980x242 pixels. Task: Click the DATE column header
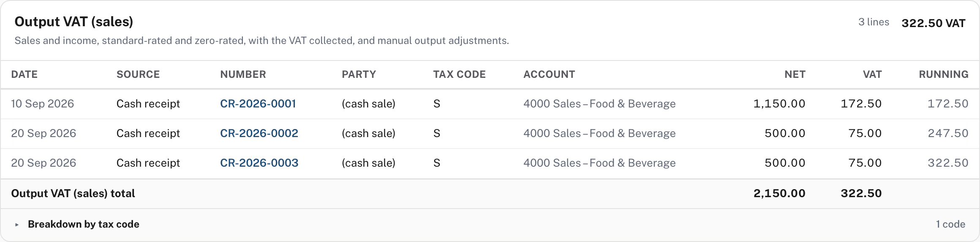24,74
